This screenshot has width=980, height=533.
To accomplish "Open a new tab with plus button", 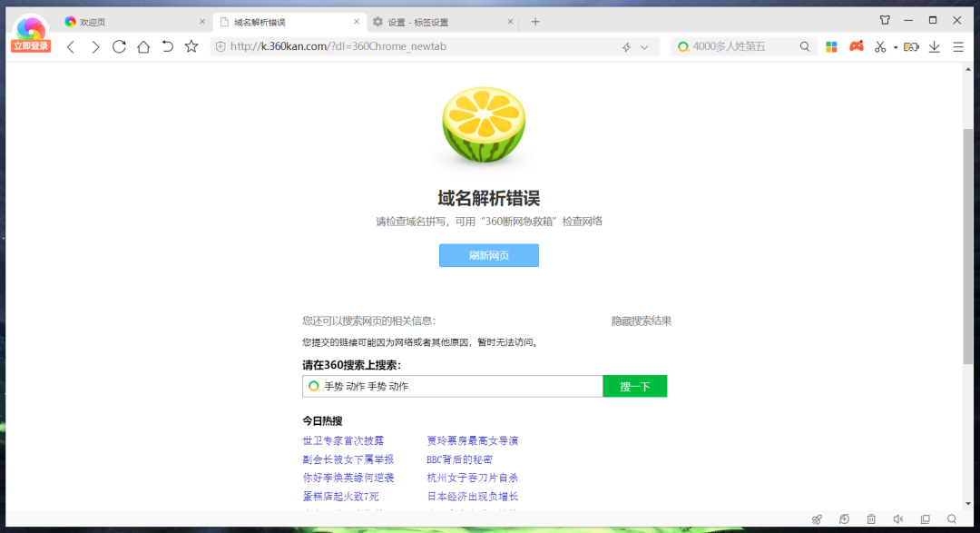I will click(x=535, y=22).
